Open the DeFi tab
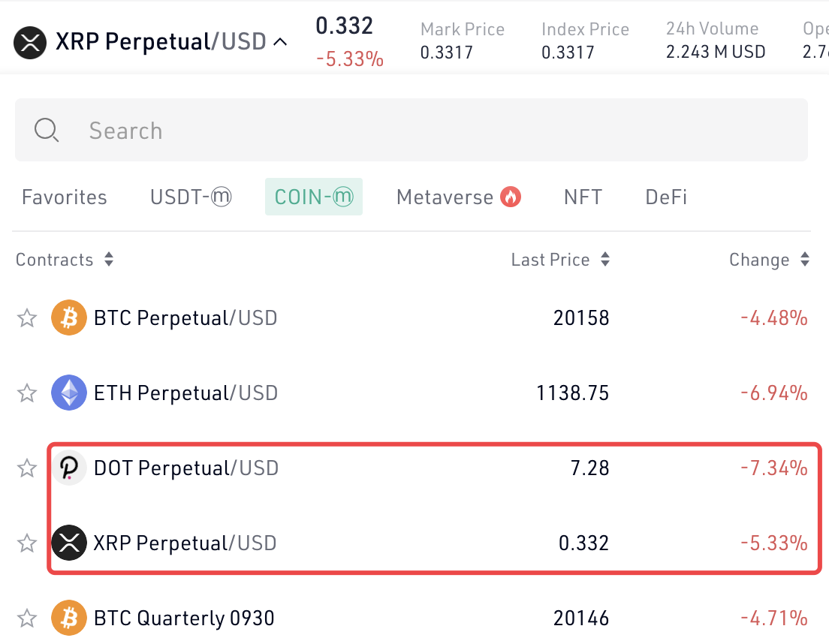This screenshot has height=644, width=829. coord(666,197)
